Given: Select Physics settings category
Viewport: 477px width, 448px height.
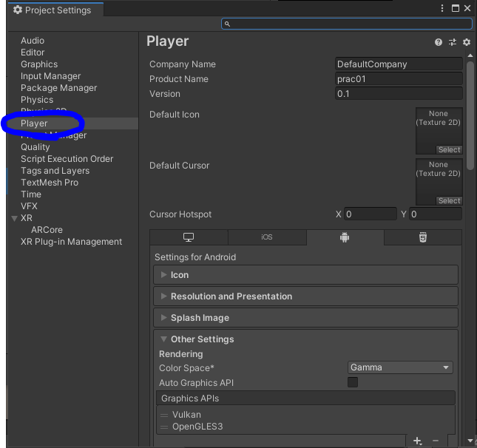Looking at the screenshot, I should coord(37,100).
